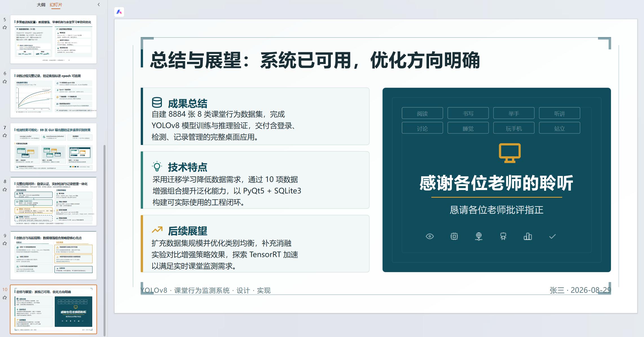Star slide 7 in thumbnail panel

point(5,135)
